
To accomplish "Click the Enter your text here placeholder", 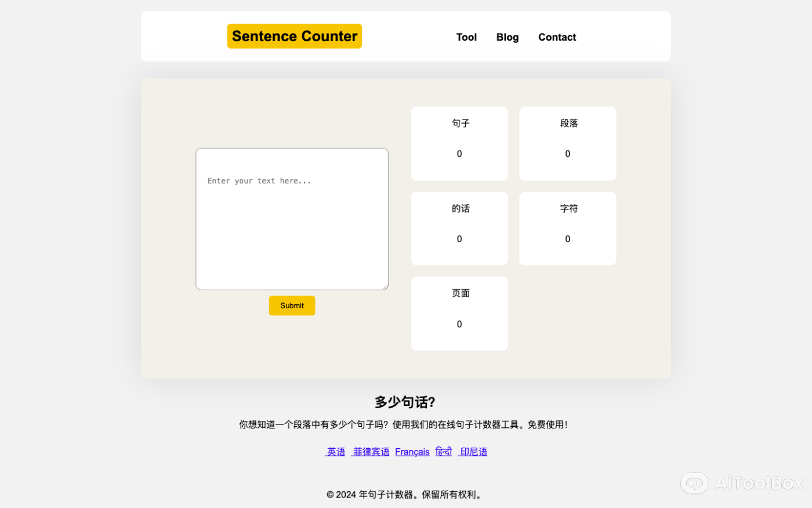I will (259, 181).
